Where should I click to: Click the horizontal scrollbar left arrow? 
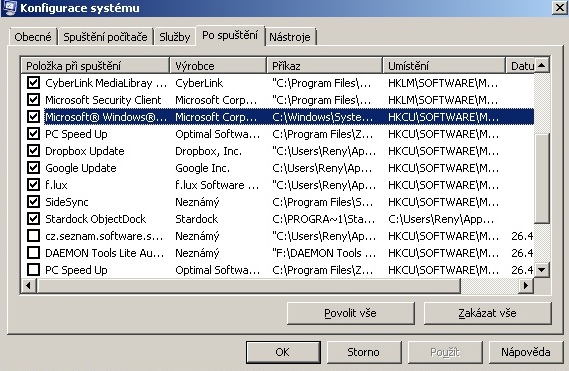[x=28, y=286]
